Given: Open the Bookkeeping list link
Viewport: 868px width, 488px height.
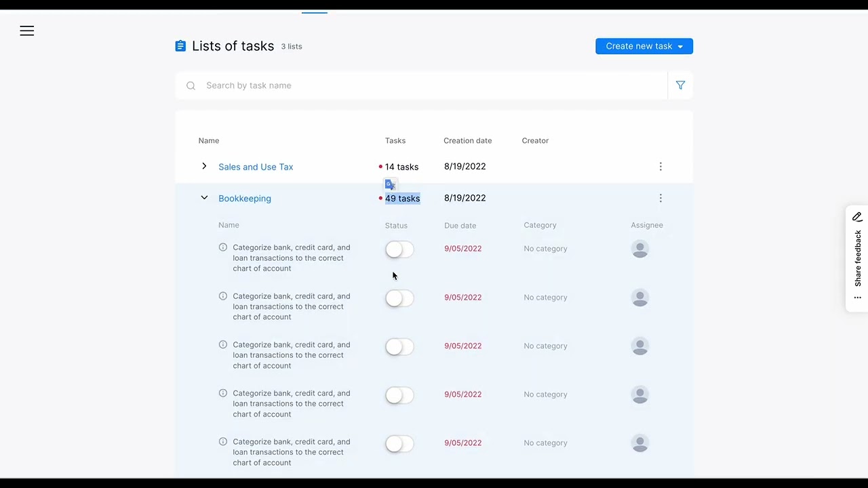Looking at the screenshot, I should [245, 199].
